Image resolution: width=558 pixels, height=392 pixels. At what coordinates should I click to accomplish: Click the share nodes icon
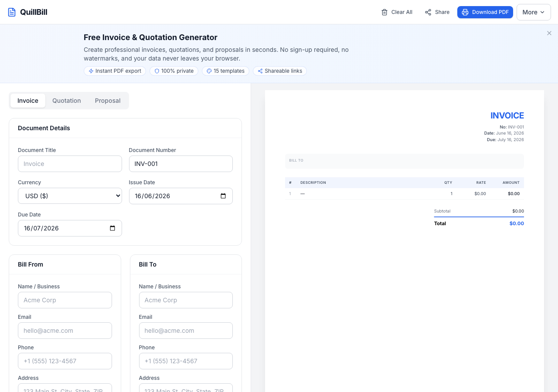(x=428, y=12)
